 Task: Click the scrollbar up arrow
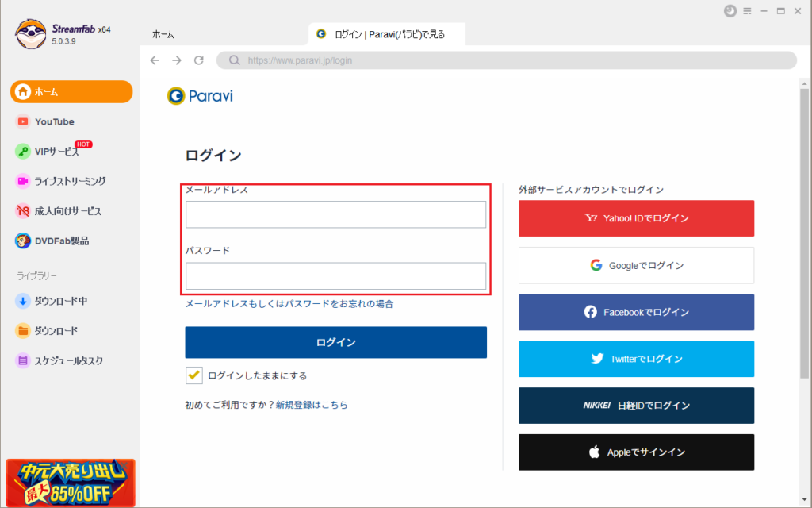click(804, 83)
